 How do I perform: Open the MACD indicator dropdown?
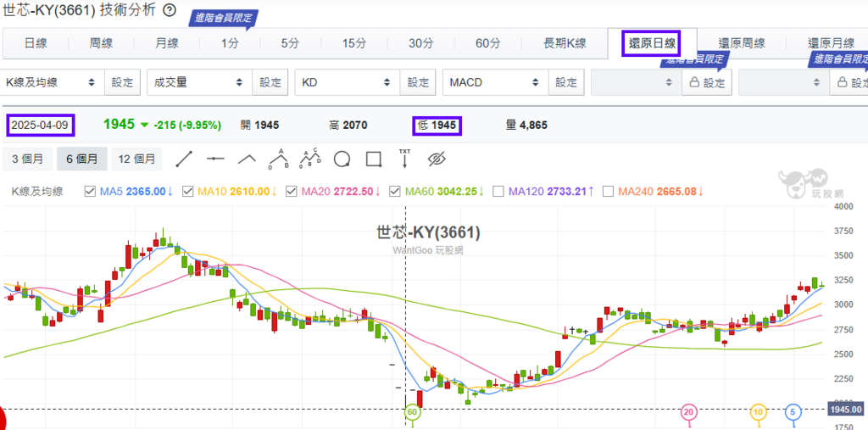tap(495, 82)
